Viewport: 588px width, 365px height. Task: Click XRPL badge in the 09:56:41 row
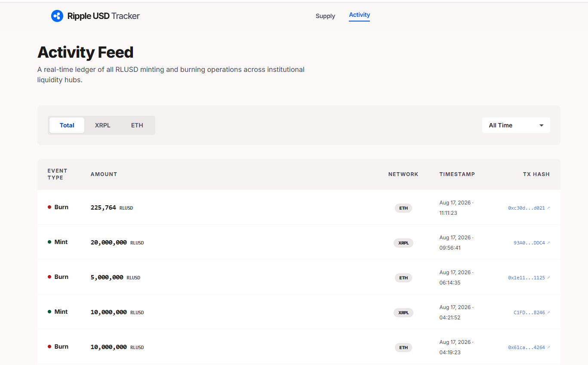(x=403, y=243)
